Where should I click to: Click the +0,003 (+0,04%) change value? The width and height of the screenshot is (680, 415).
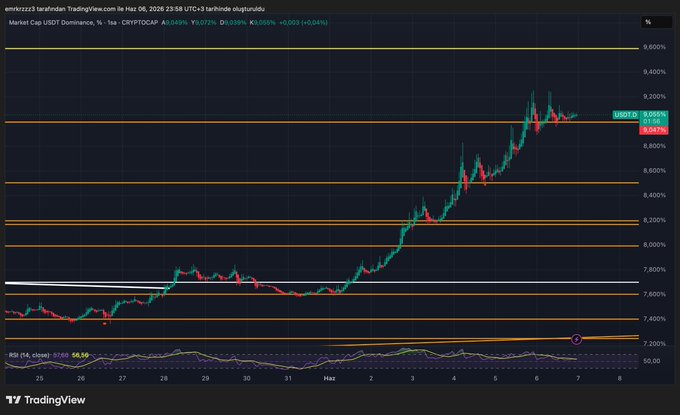[303, 23]
